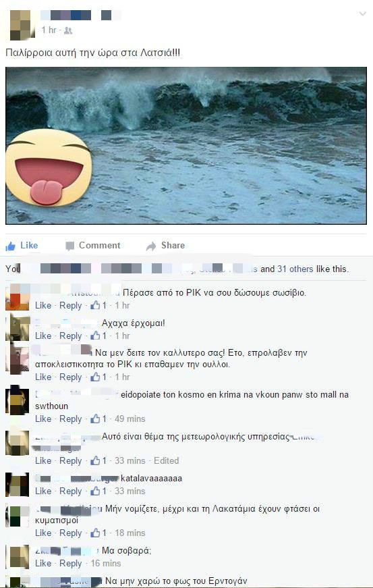373x588 pixels.
Task: Click the 'Edited' link on the 33 mins comment
Action: 167,460
